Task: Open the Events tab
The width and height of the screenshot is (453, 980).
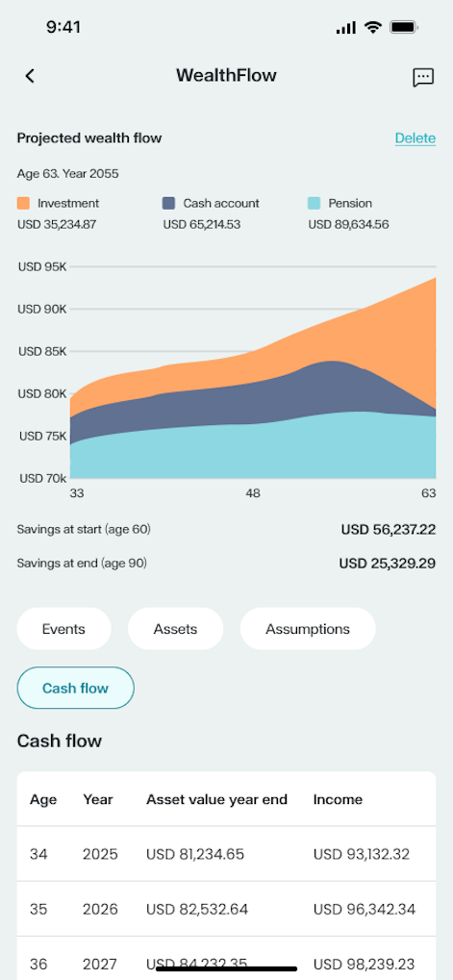Action: point(63,629)
